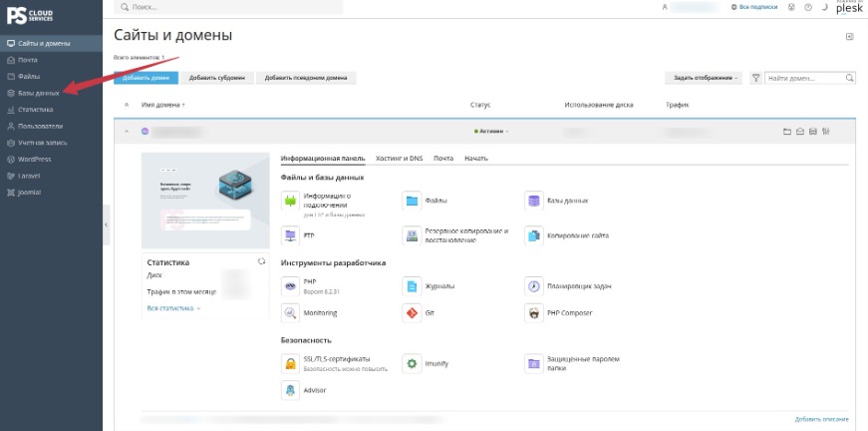Viewport: 868px width, 431px height.
Task: Open the Advisor rocket icon
Action: coord(290,390)
